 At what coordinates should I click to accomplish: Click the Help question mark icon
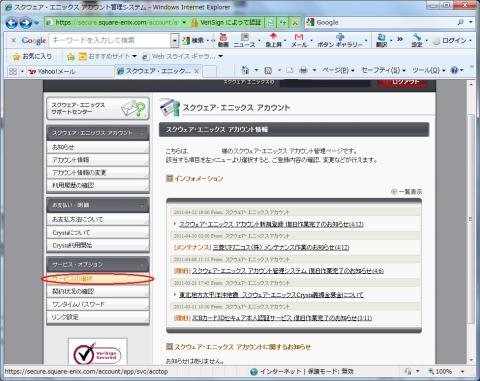coord(454,70)
